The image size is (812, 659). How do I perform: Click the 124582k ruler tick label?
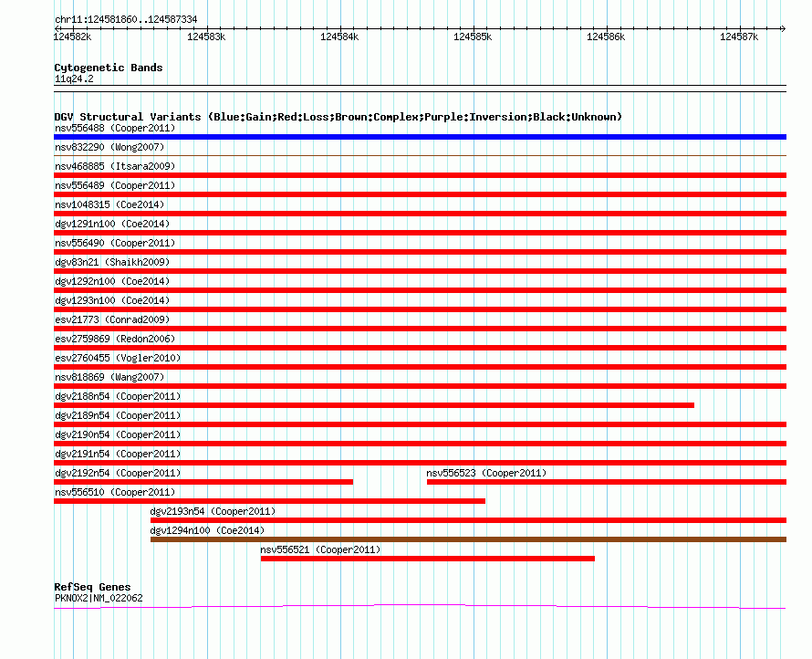(x=72, y=37)
